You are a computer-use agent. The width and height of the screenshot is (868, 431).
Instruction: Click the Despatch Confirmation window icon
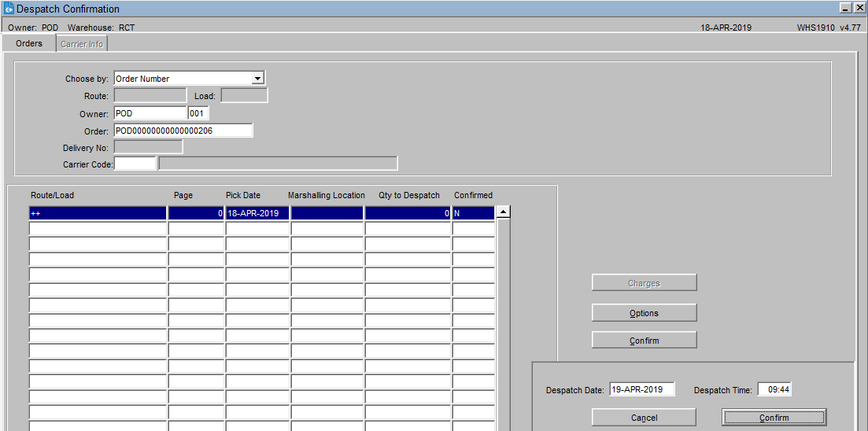[x=9, y=9]
